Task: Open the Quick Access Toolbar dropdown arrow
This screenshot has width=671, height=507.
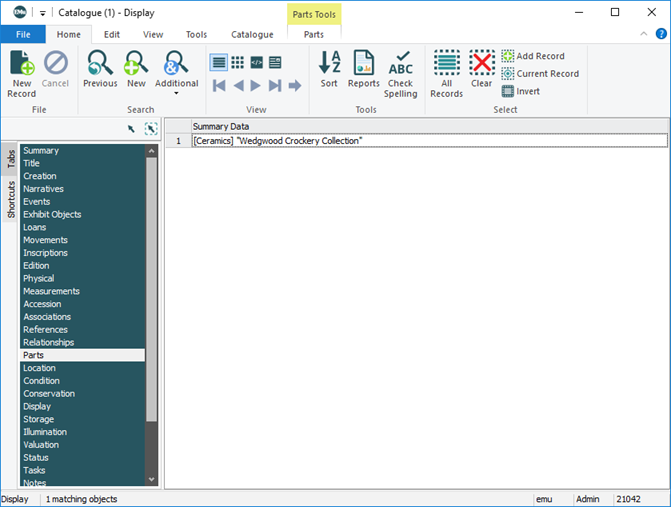Action: pos(44,13)
